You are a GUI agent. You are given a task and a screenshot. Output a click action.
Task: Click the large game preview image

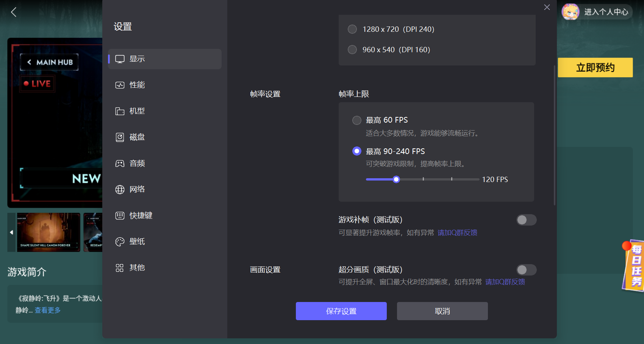pyautogui.click(x=55, y=123)
